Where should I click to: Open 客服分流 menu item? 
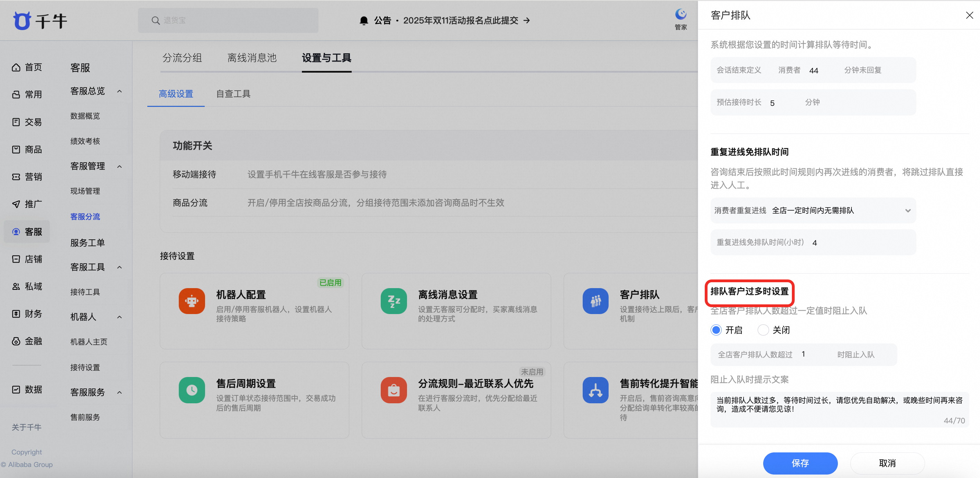coord(85,217)
